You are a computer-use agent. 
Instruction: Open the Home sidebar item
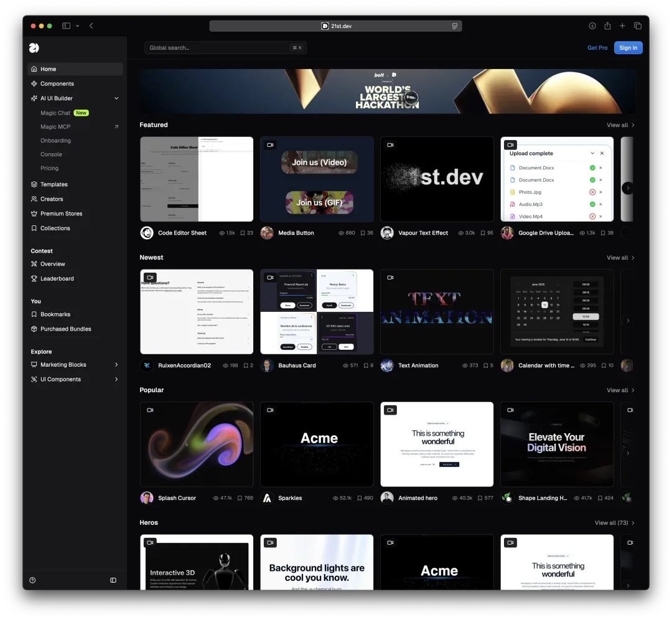[75, 69]
